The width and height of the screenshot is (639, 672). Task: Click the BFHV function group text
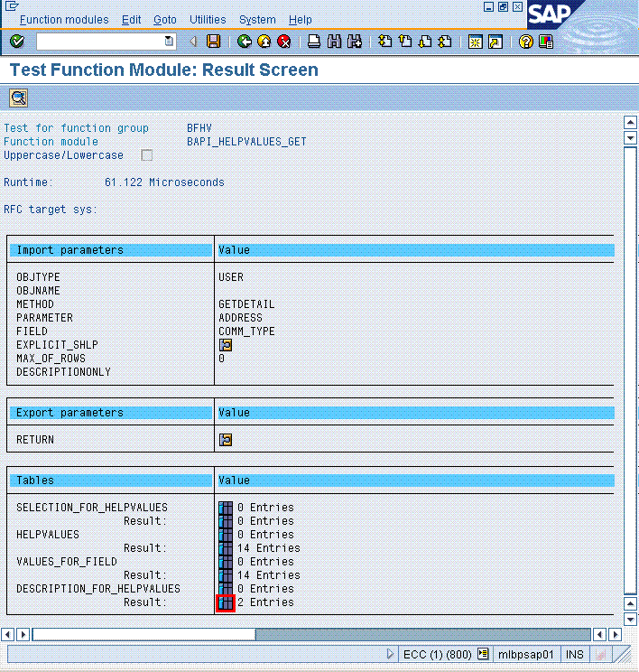point(199,128)
